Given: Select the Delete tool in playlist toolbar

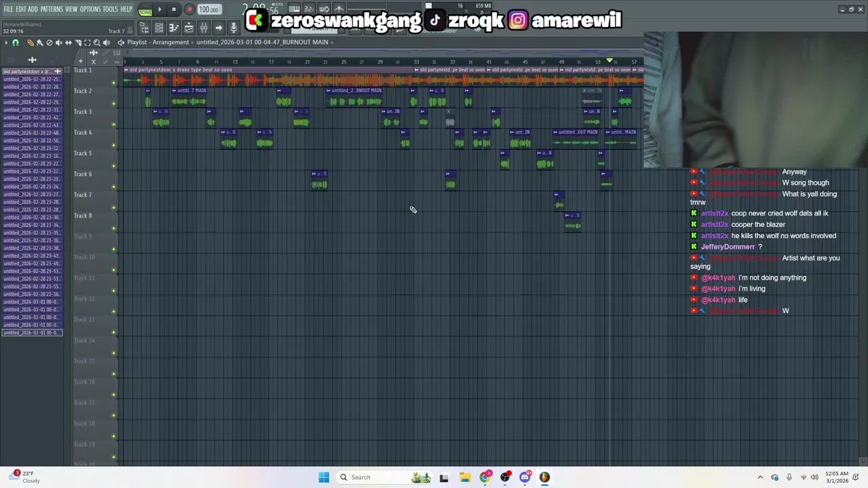Looking at the screenshot, I should click(50, 43).
